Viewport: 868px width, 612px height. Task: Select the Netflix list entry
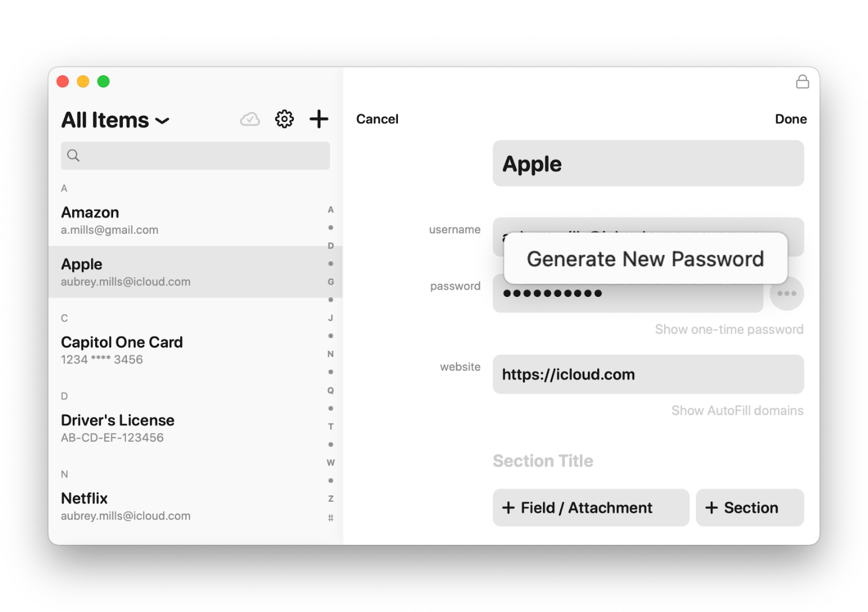(x=195, y=506)
